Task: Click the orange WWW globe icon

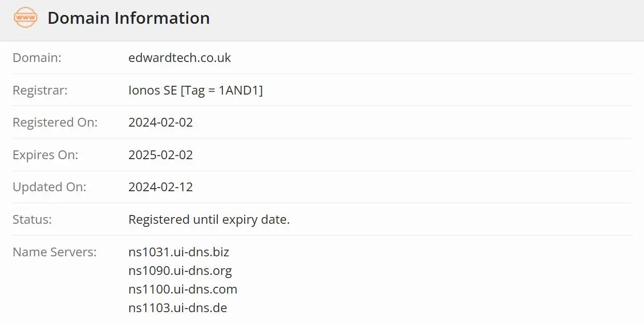Action: tap(25, 18)
